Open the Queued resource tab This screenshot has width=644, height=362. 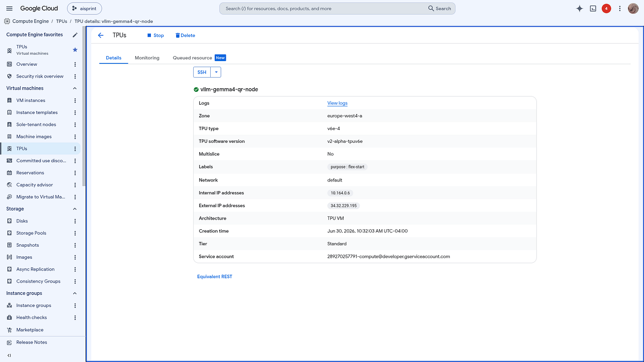point(199,58)
